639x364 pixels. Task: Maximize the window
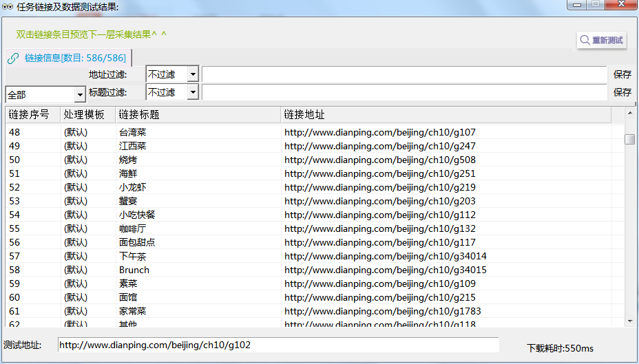596,5
